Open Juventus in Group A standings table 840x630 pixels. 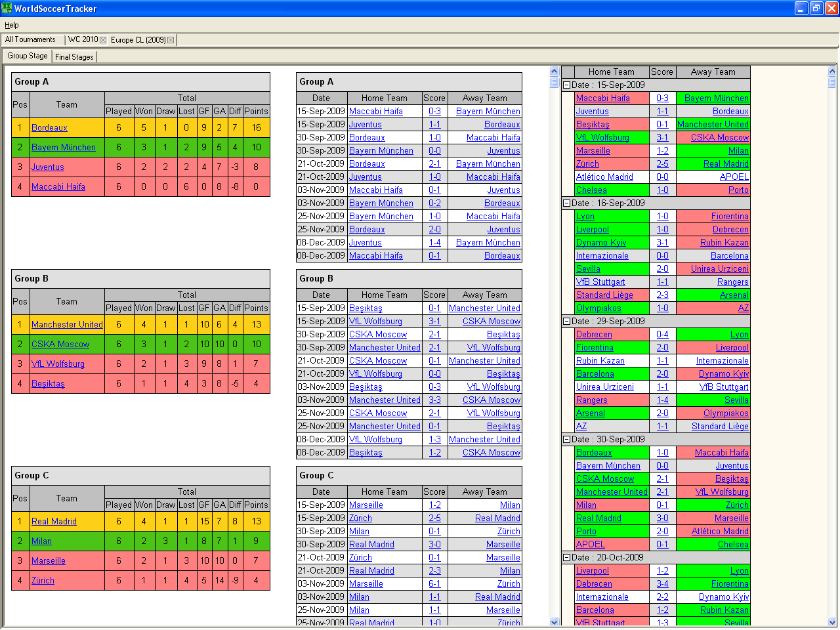tap(48, 167)
